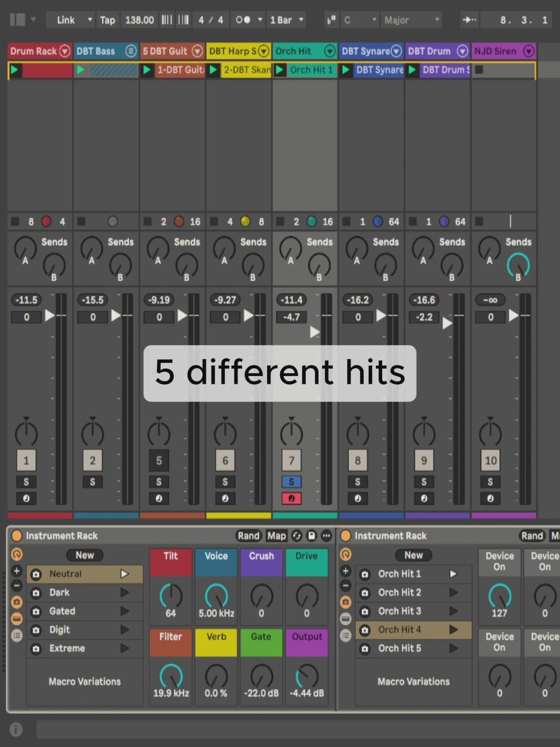
Task: Click the save preset disk icon in first rack
Action: click(x=312, y=536)
